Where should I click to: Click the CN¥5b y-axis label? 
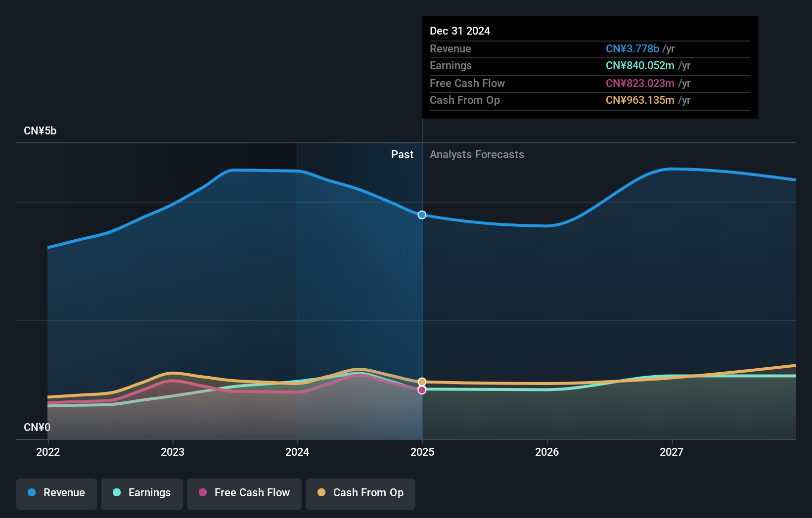(40, 131)
